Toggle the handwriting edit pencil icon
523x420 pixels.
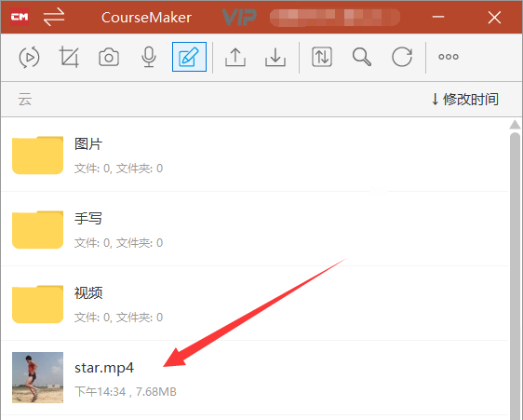tap(189, 57)
